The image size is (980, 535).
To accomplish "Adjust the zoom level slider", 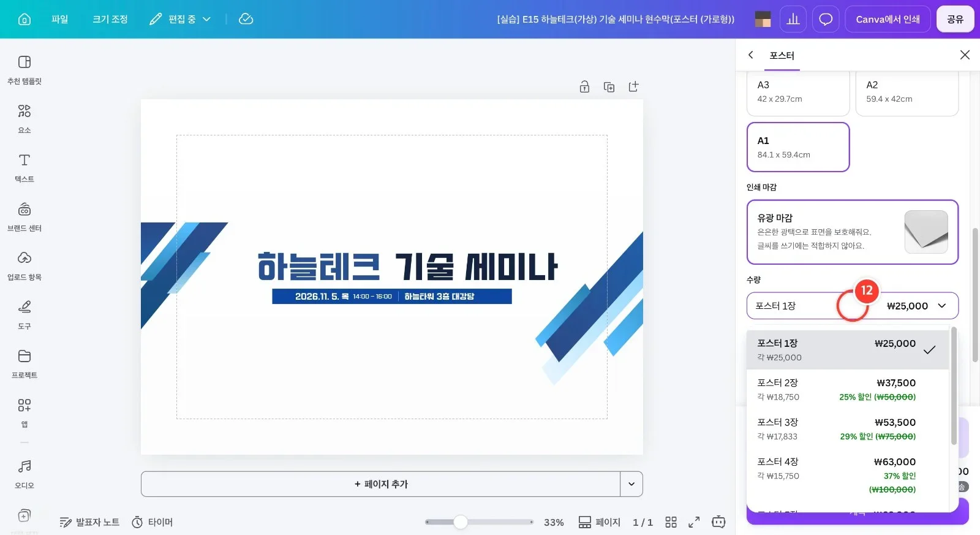I will click(479, 522).
